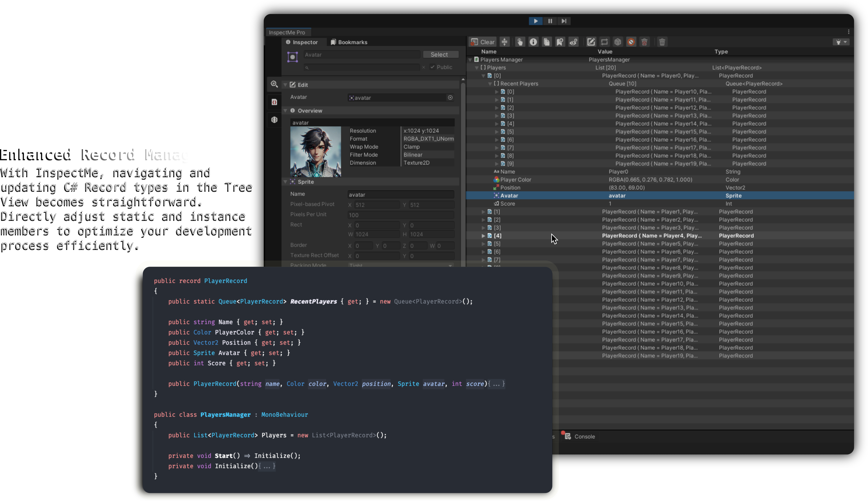This screenshot has width=868, height=501.
Task: Toggle the Public checkbox
Action: click(432, 67)
